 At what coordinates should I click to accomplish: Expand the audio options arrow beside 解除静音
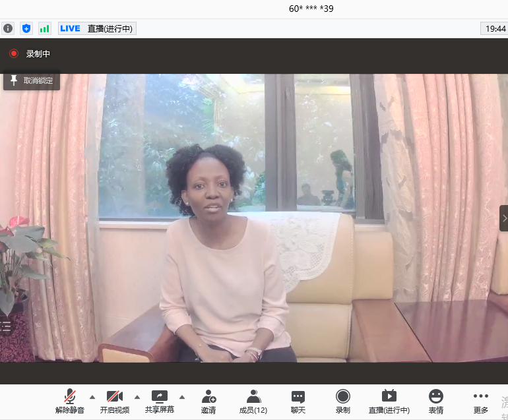[92, 397]
